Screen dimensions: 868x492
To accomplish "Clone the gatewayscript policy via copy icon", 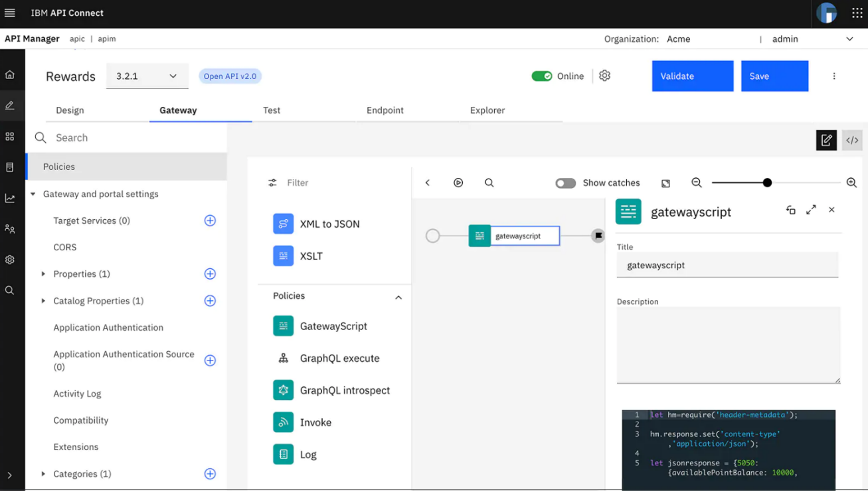I will [x=790, y=210].
